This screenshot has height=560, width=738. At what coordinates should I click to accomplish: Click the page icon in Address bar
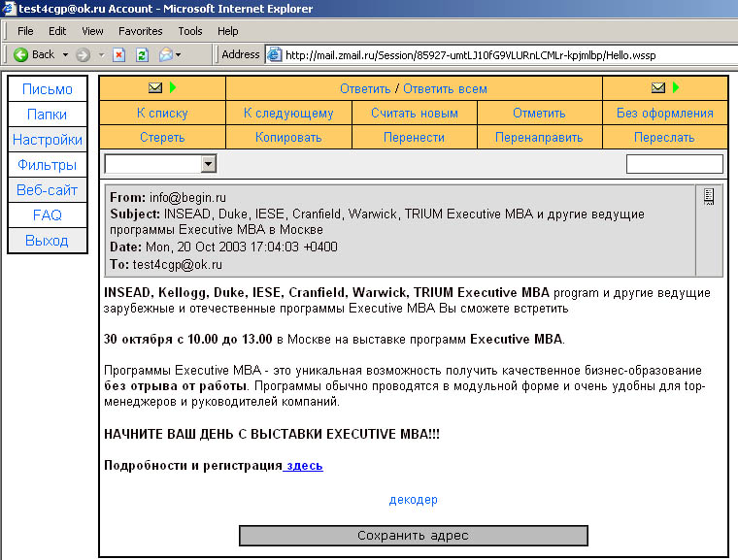pos(275,55)
